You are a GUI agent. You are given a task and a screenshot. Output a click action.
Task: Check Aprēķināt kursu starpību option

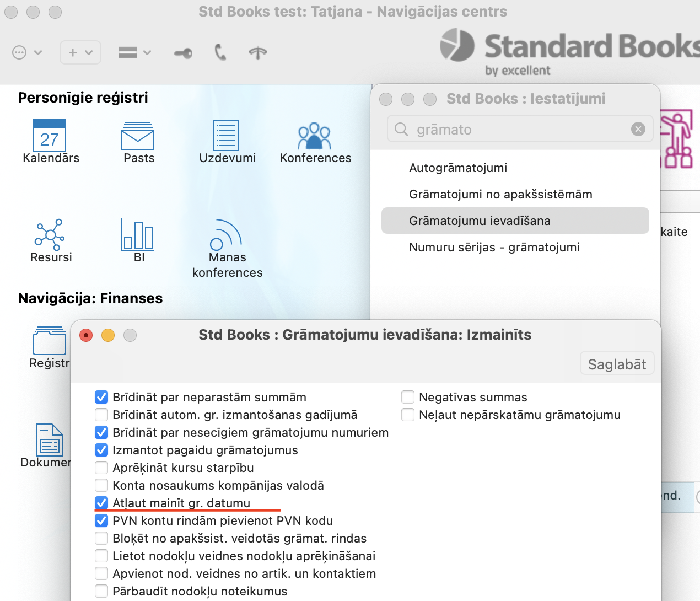(101, 468)
